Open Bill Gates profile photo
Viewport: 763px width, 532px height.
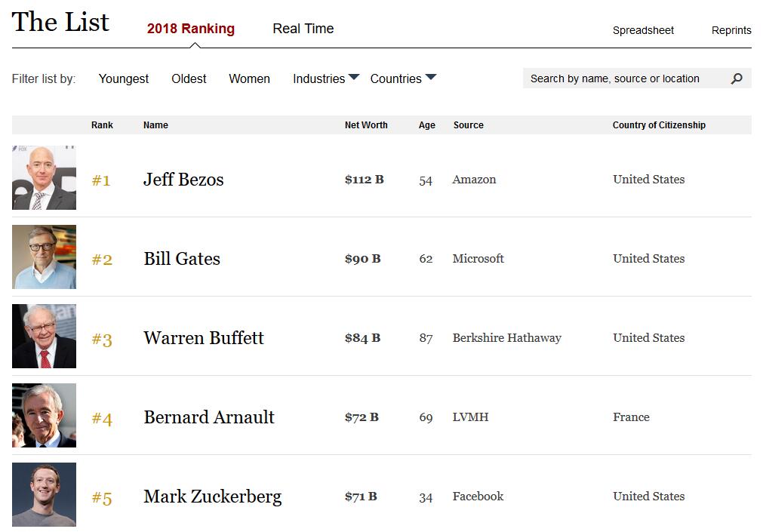click(44, 257)
